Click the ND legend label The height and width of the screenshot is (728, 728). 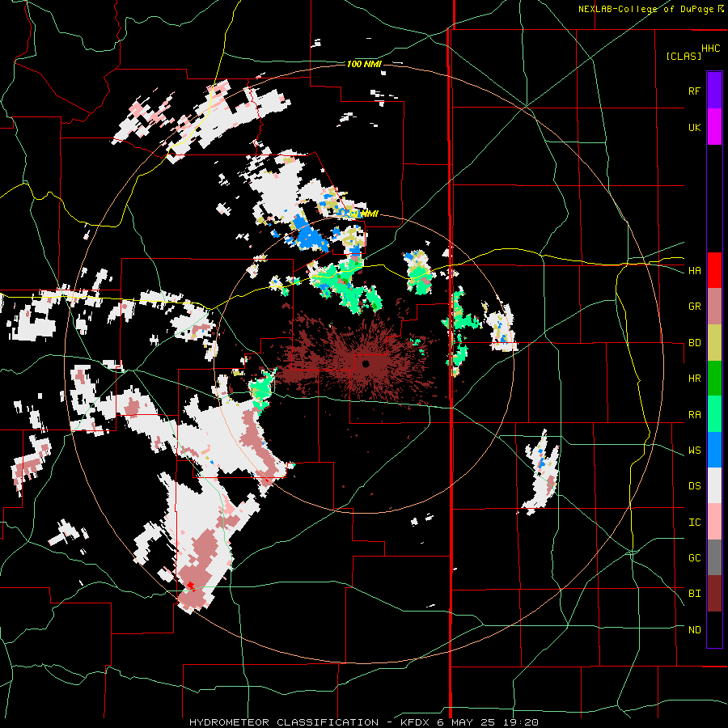(694, 630)
